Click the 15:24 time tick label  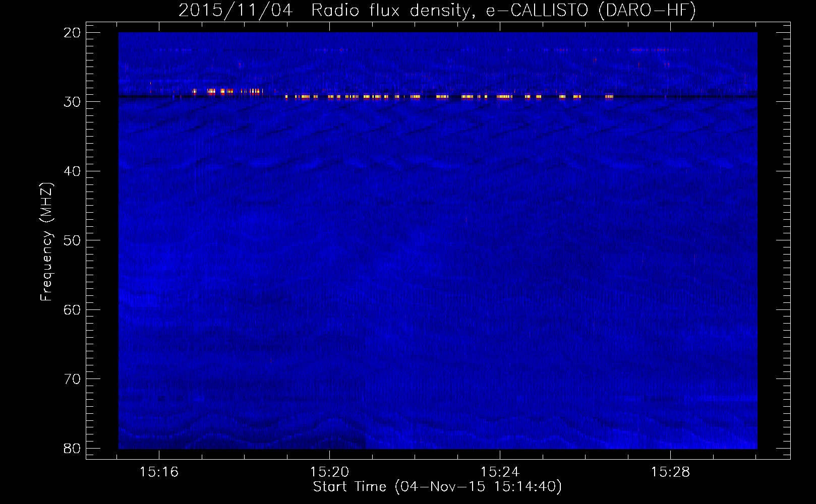500,472
